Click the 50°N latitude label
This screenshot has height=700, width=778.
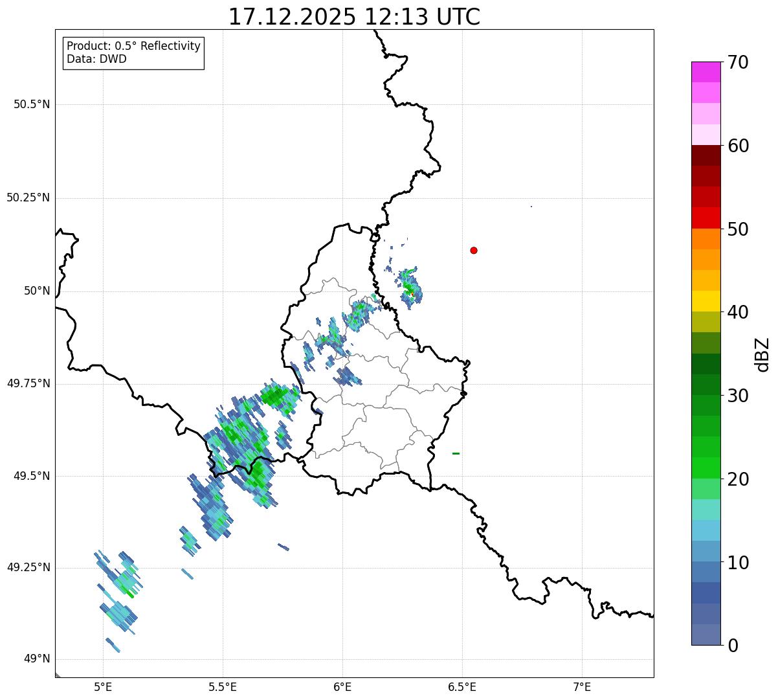tap(37, 291)
